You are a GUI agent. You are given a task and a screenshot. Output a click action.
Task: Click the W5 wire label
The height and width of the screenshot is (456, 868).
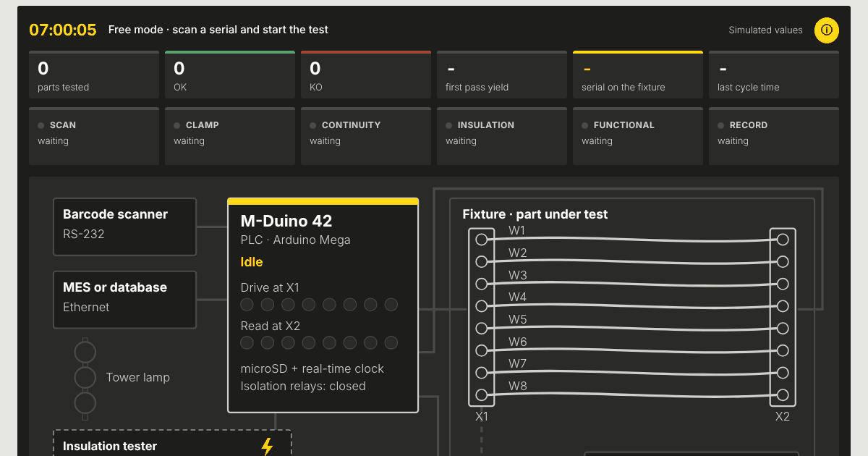tap(518, 319)
